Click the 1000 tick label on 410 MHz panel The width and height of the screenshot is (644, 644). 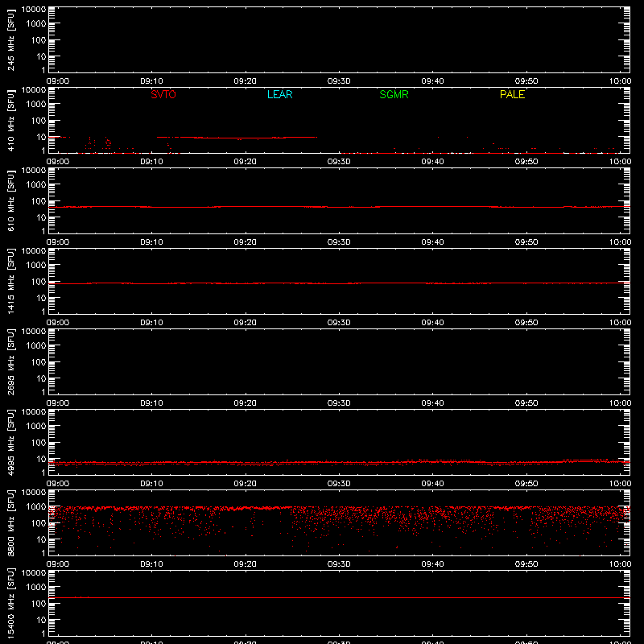(36, 105)
